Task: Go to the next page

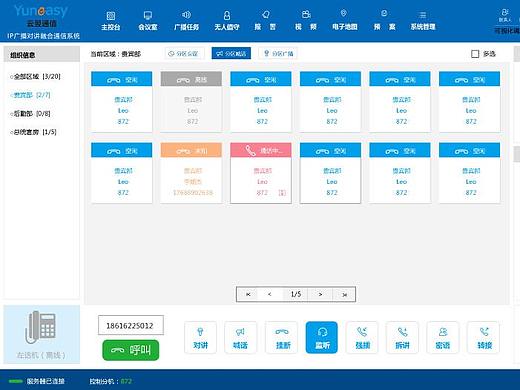Action: point(320,294)
